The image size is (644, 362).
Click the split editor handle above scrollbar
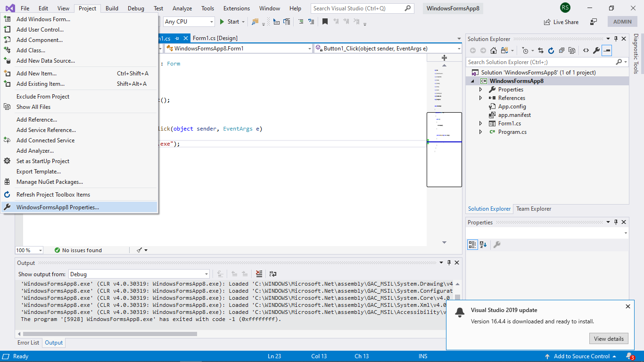[x=444, y=58]
